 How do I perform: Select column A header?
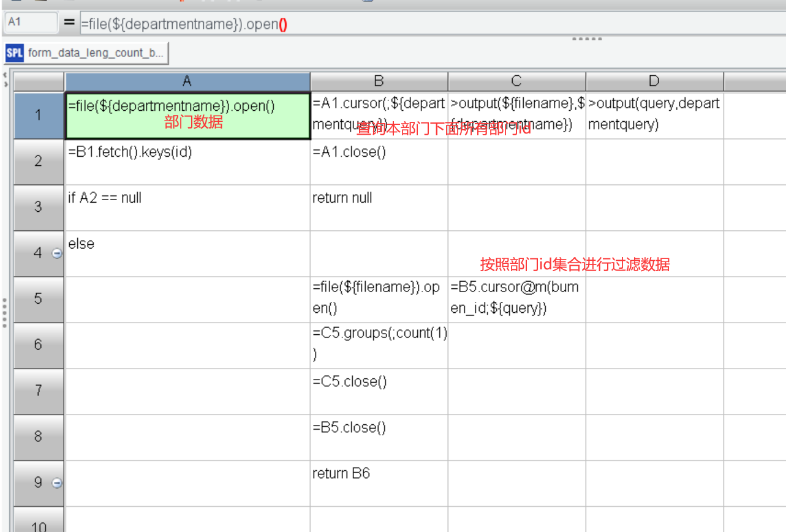(187, 81)
